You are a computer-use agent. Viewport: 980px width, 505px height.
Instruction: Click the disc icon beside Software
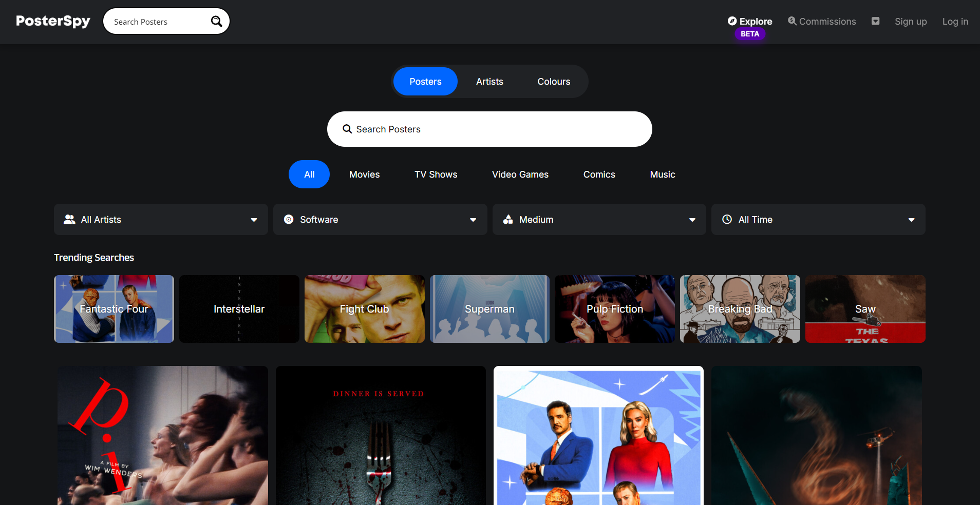point(289,220)
